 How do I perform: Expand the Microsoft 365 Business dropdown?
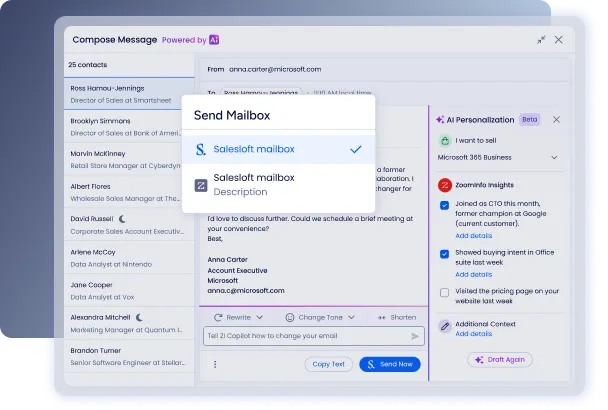[554, 157]
